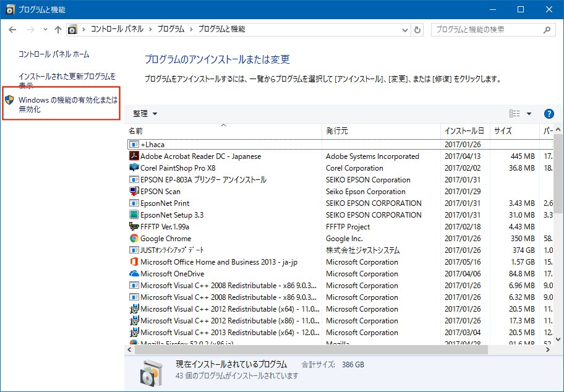Select the EPSON Scan entry
The image size is (564, 392).
(160, 191)
